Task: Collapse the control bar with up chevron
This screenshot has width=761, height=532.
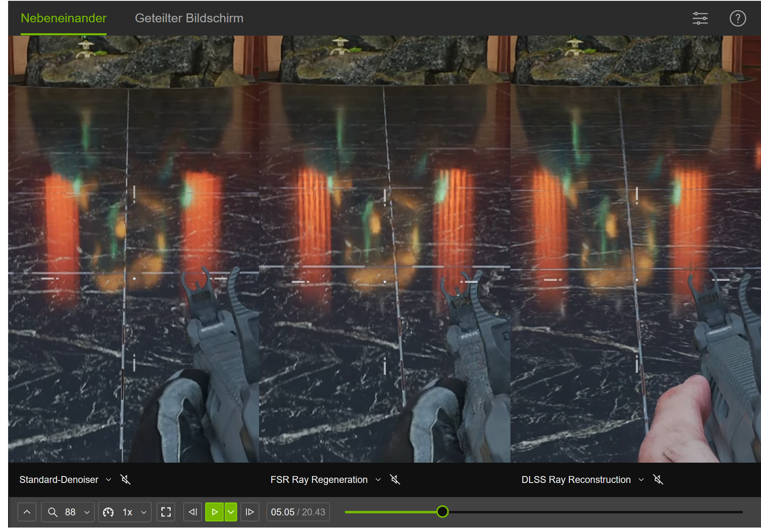Action: coord(27,512)
